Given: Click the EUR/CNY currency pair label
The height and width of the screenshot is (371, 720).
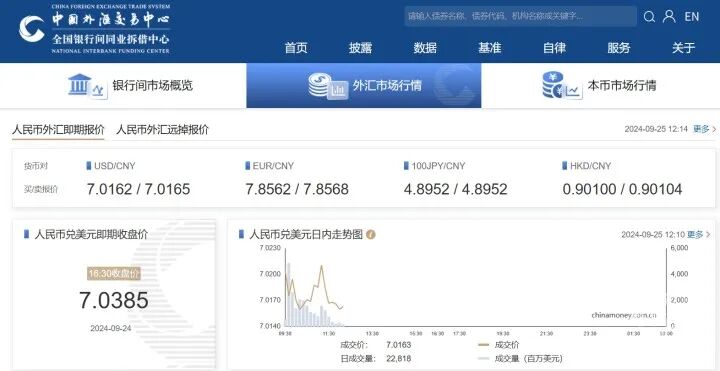Looking at the screenshot, I should [270, 166].
